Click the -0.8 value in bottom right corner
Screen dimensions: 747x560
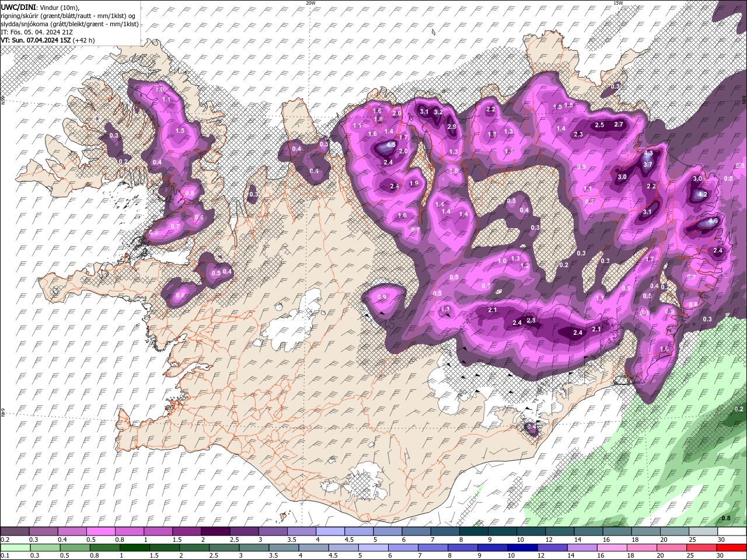point(725,518)
